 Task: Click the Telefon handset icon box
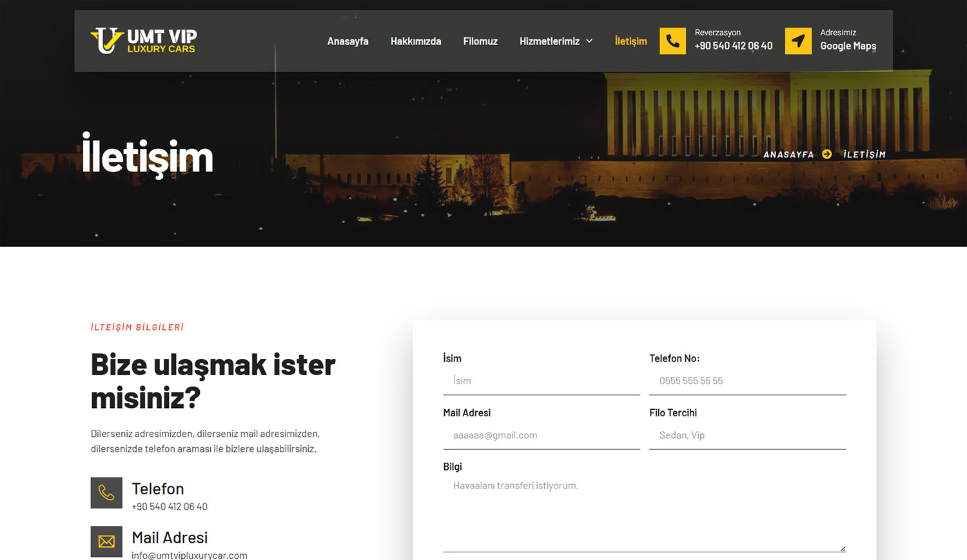pyautogui.click(x=106, y=493)
